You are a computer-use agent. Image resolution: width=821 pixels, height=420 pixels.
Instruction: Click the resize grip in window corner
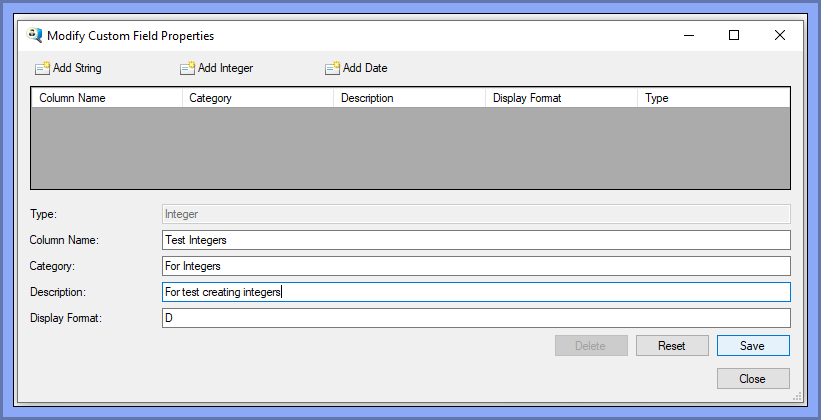(797, 396)
